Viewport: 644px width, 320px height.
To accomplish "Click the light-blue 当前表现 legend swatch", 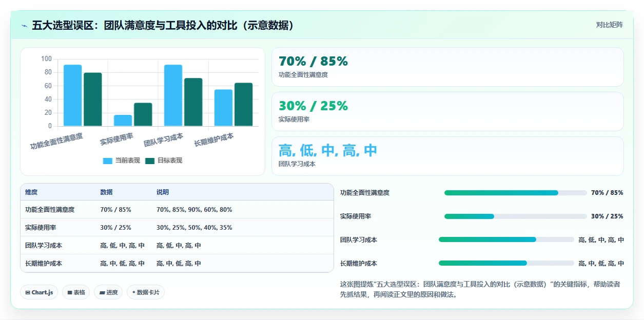I will point(108,161).
